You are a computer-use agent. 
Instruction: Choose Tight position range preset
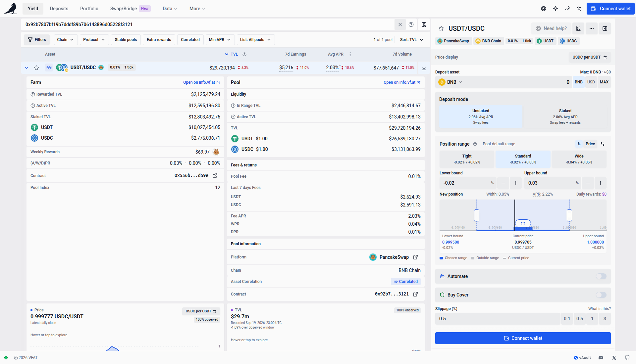(467, 159)
